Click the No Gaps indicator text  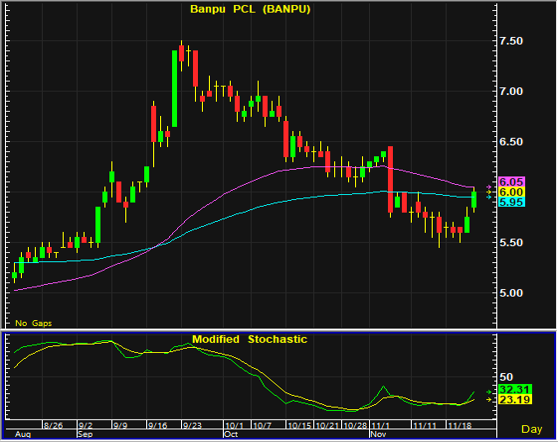pos(33,323)
